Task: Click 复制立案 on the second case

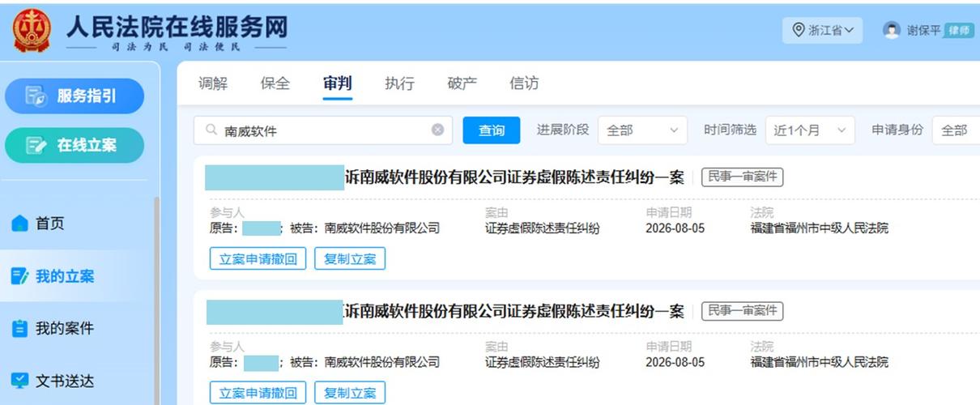Action: point(350,393)
